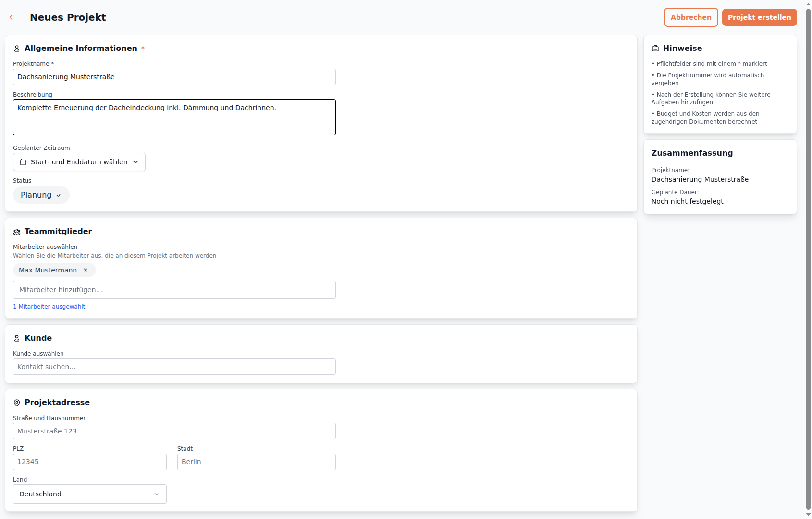This screenshot has height=519, width=812.
Task: Click the Allgemeine Informationen person icon
Action: (17, 49)
